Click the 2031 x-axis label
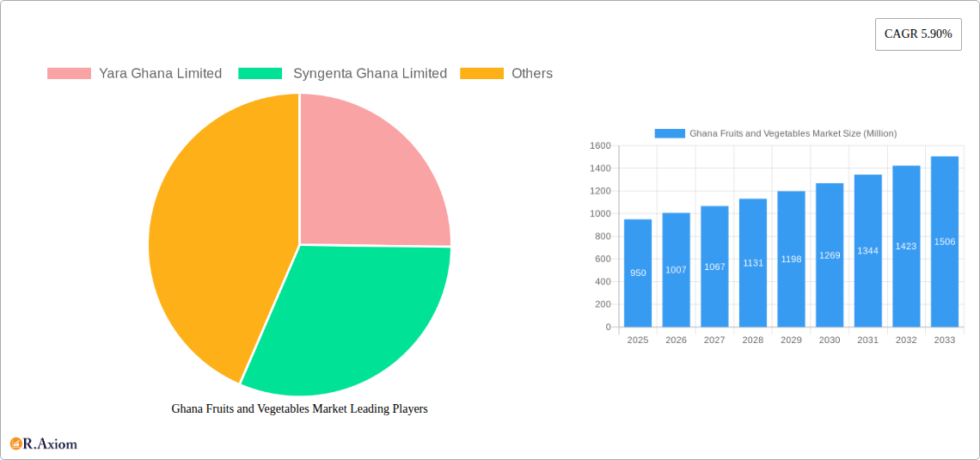 click(868, 340)
